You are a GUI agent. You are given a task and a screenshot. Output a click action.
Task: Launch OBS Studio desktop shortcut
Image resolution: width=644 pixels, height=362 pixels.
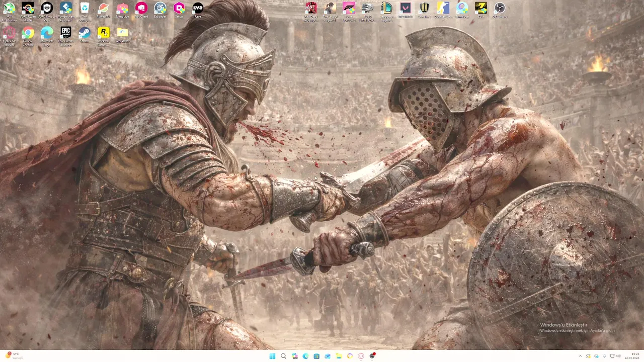500,10
